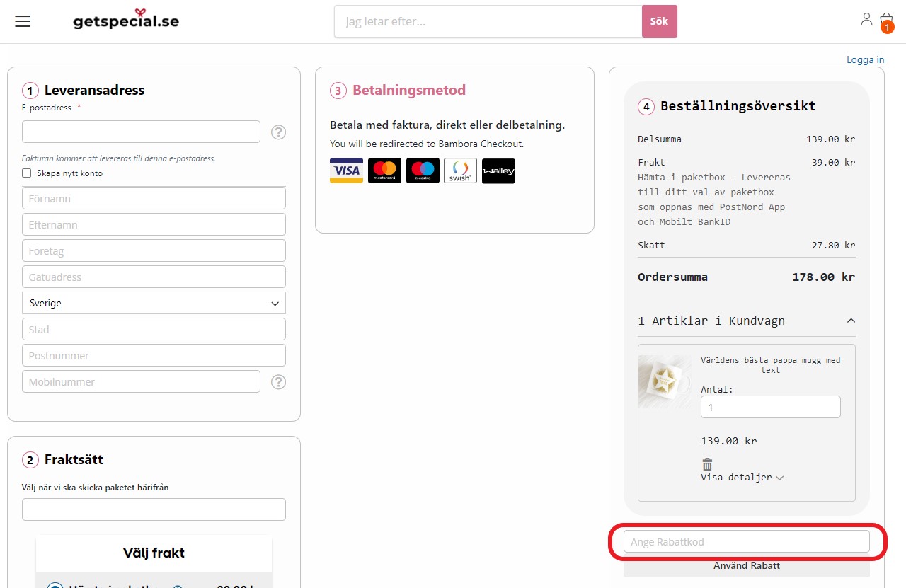The width and height of the screenshot is (906, 588).
Task: Select the Delsumma 139.00 kr amount
Action: point(831,139)
